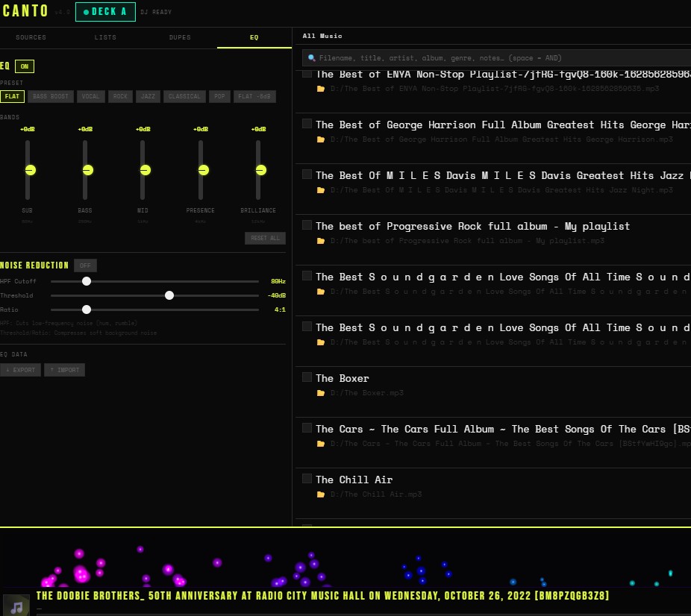
Task: Click folder icon for MILES Davis track
Action: 321,189
